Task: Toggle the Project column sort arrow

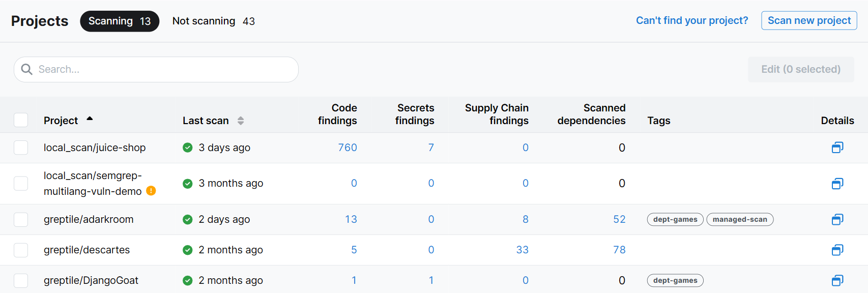Action: tap(90, 119)
